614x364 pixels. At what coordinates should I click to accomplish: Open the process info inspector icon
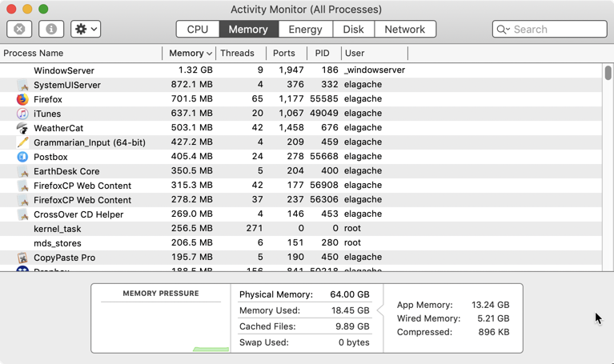coord(51,30)
